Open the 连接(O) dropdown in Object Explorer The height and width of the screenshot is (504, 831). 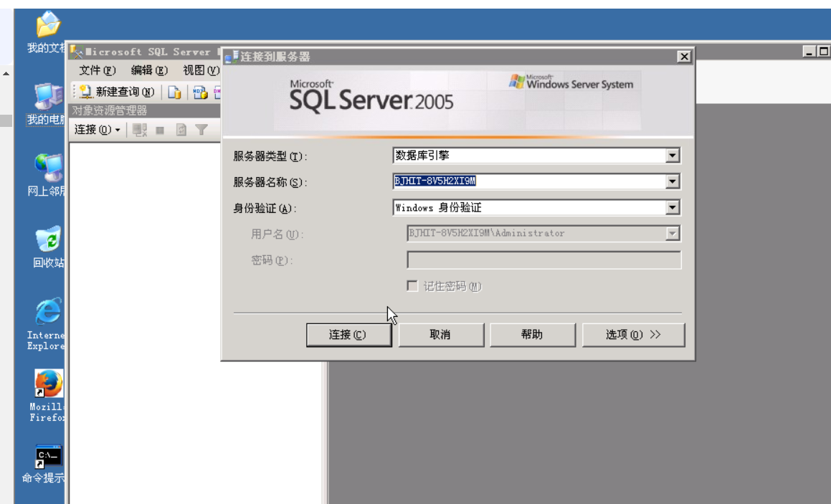click(97, 130)
